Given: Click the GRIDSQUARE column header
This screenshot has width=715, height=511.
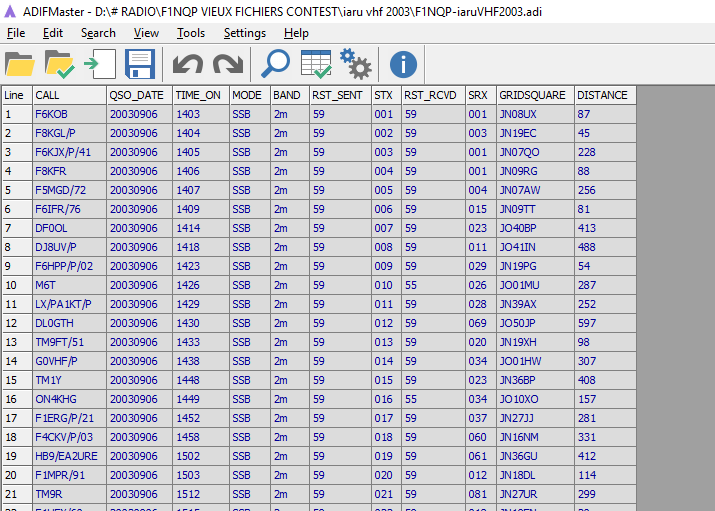Looking at the screenshot, I should pyautogui.click(x=535, y=95).
